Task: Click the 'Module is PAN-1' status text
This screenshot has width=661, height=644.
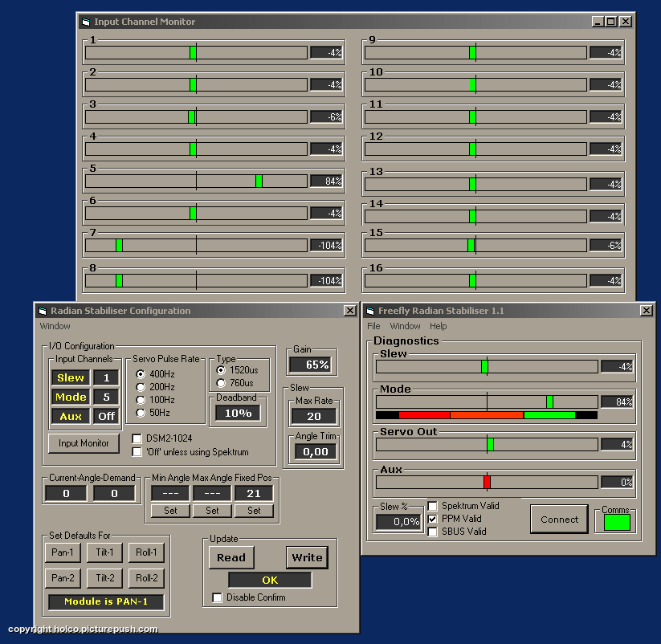Action: click(106, 602)
